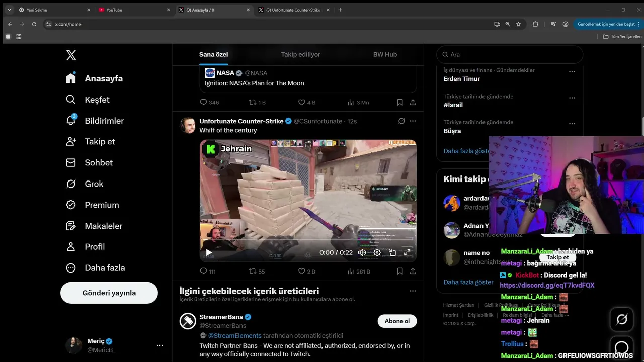
Task: Open Chrome profile icon
Action: point(566,24)
